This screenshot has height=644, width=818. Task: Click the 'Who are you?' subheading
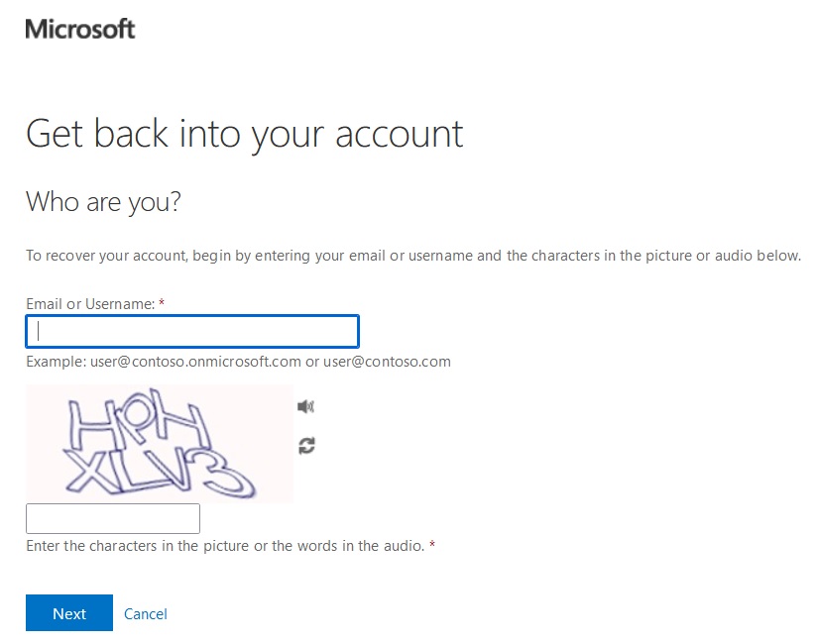tap(103, 202)
